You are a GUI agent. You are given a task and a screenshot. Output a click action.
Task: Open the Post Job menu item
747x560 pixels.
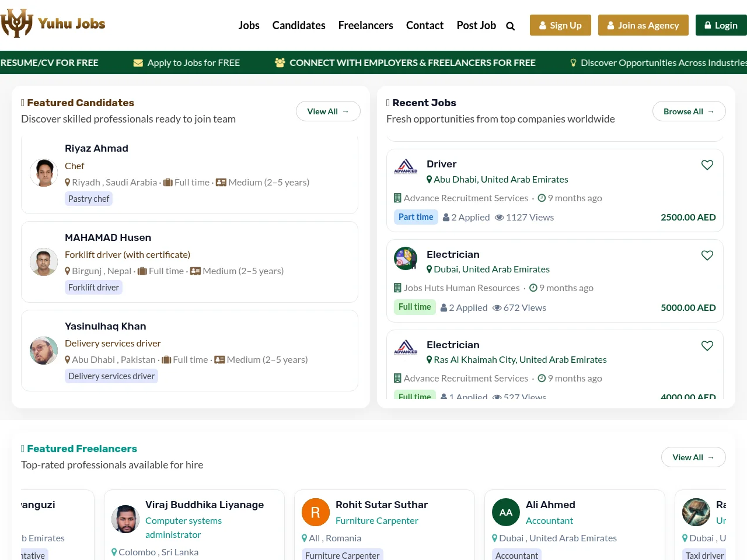[x=476, y=26]
